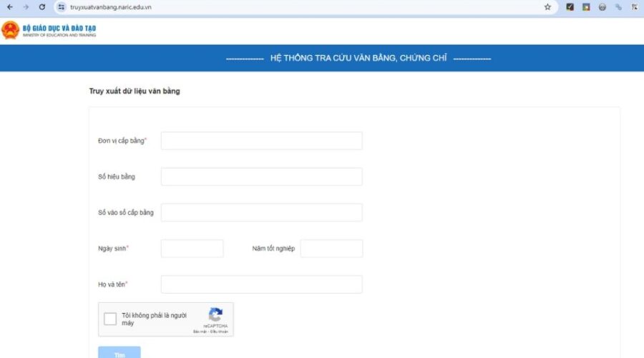Open the gray round extension icon
Screen dimensions: 644x358
(602, 7)
